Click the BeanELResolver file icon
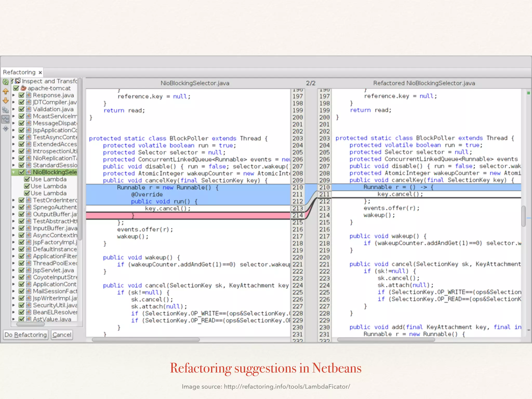Viewport: 532px width, 399px height. coord(29,312)
